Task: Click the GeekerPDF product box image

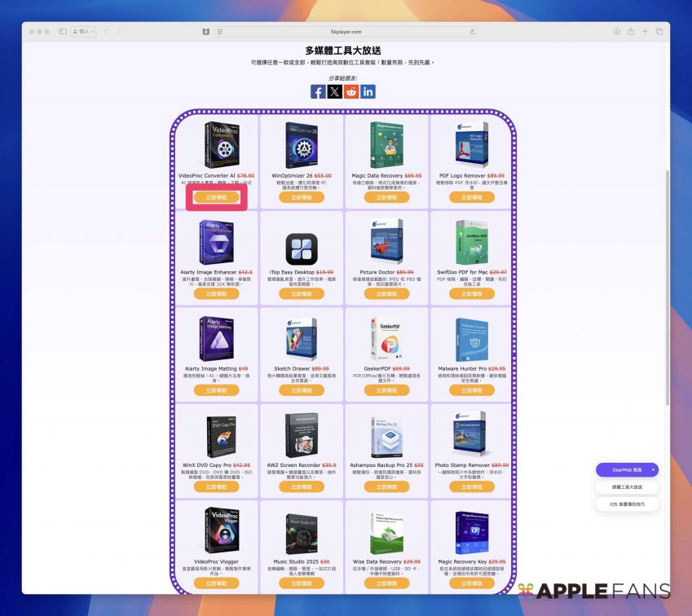Action: (386, 339)
